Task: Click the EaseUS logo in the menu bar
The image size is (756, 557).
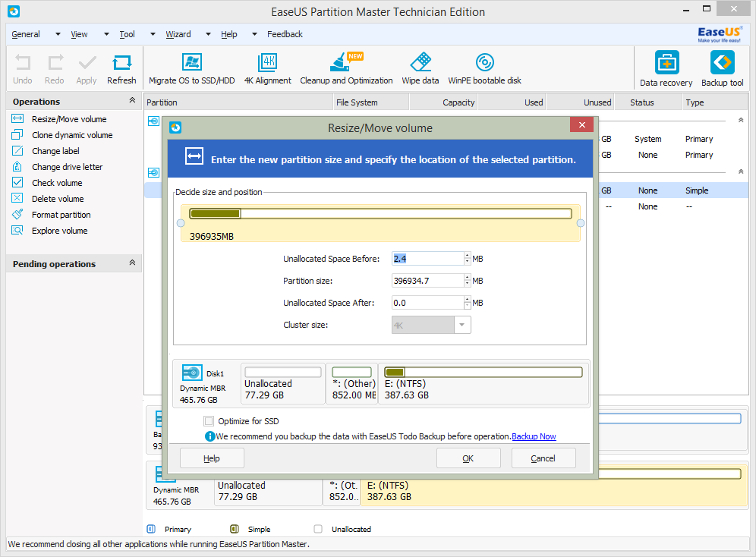Action: click(720, 34)
